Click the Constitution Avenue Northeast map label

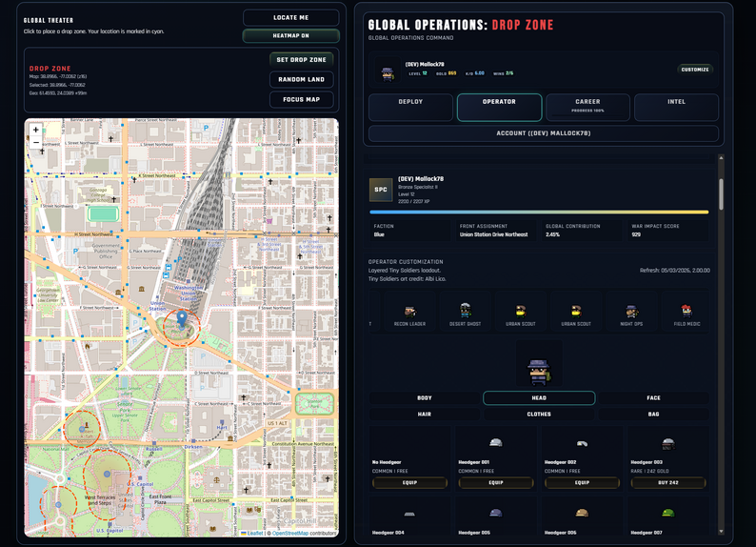coord(303,443)
